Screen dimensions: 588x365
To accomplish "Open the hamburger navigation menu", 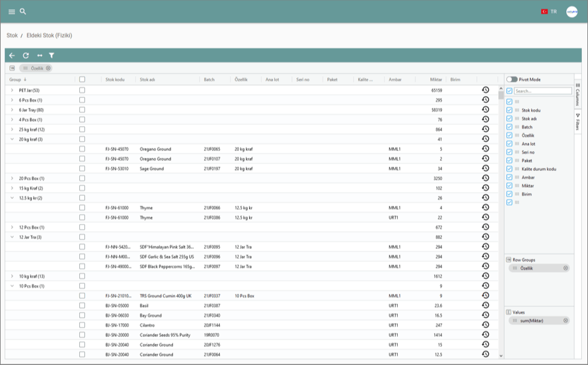I will (x=12, y=12).
